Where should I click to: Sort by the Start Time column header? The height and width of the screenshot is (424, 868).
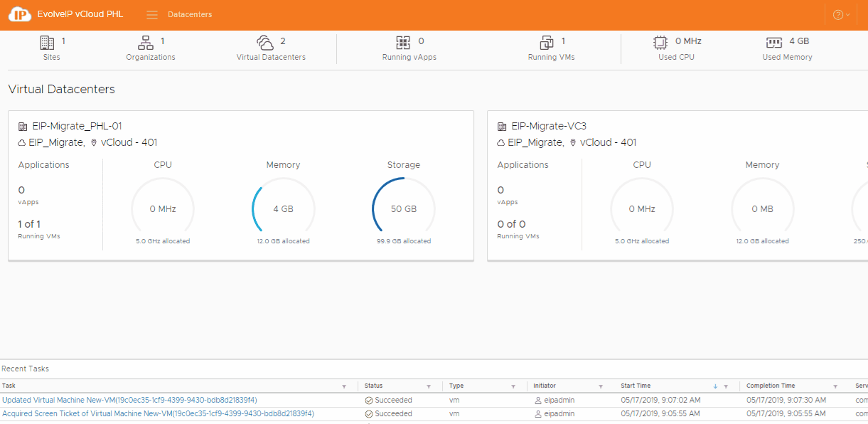click(636, 386)
